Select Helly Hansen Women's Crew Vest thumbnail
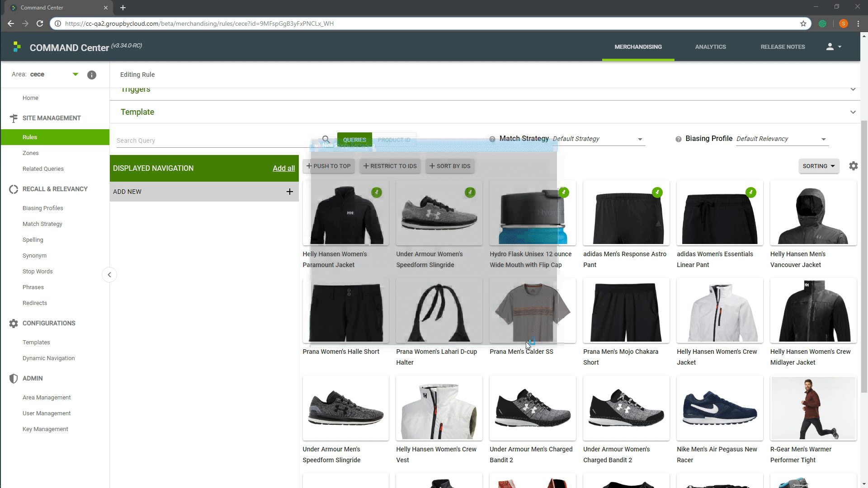This screenshot has width=868, height=488. tap(439, 408)
